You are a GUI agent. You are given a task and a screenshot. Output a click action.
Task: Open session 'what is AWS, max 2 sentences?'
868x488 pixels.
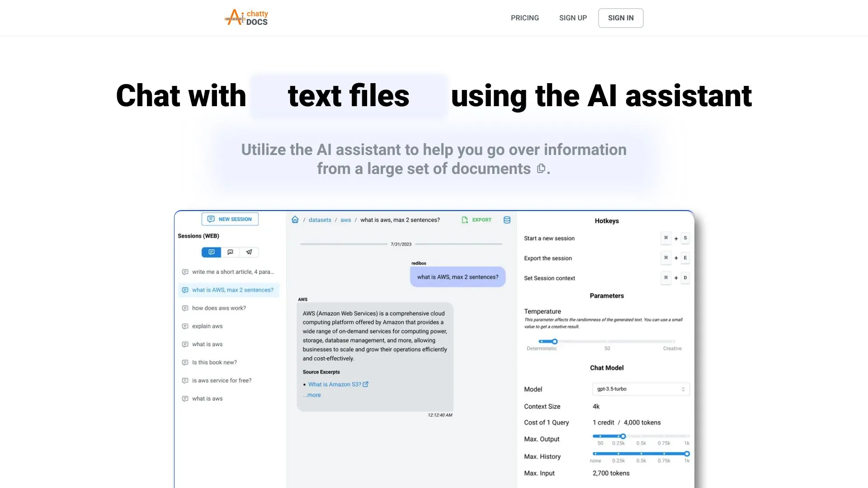[x=228, y=290]
